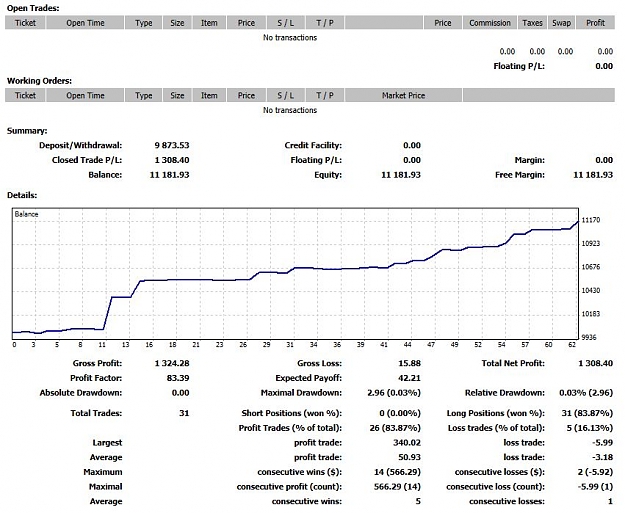Select the Taxes column header
This screenshot has height=513, width=625.
[532, 23]
